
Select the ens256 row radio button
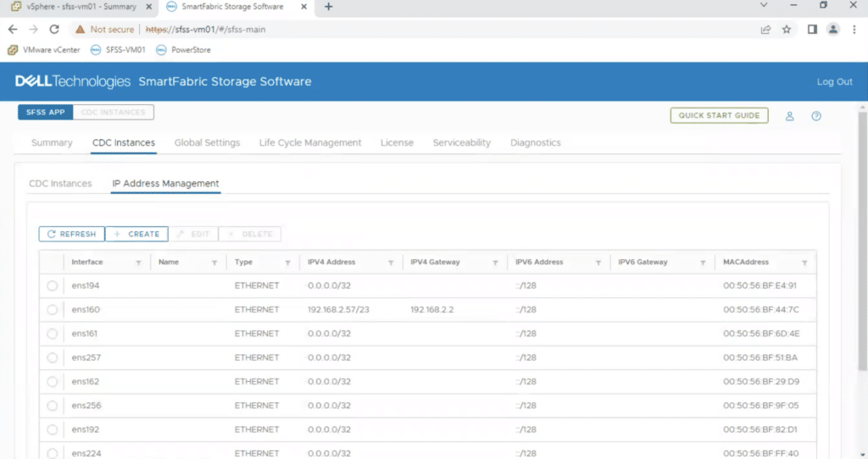[52, 406]
